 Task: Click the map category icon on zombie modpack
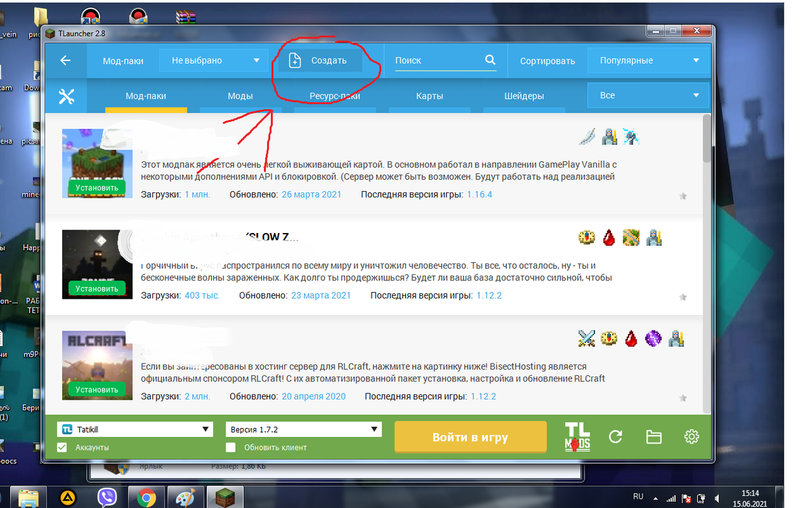click(631, 238)
